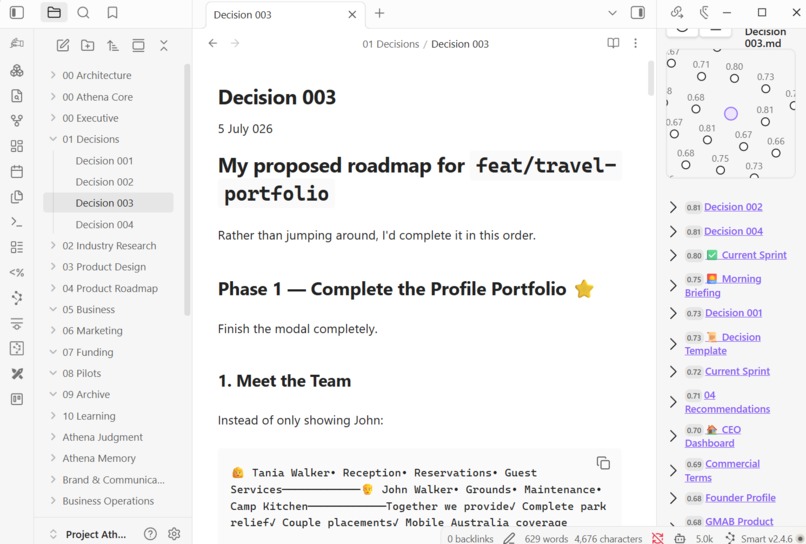Expand the Athena Memory folder

pos(53,458)
